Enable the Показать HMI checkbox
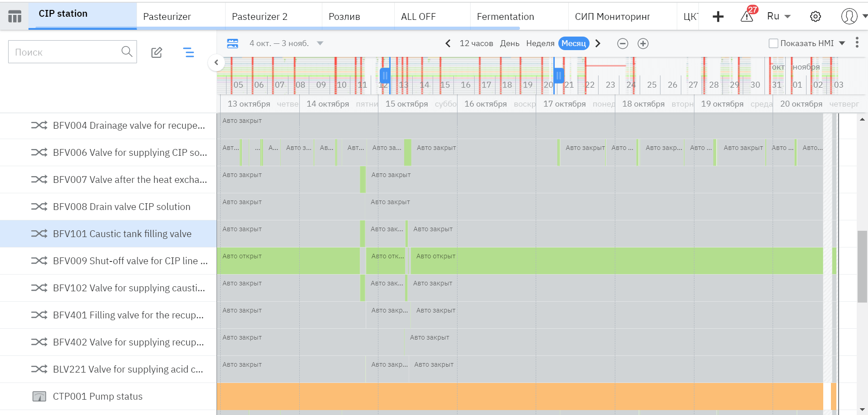The height and width of the screenshot is (415, 868). coord(773,43)
